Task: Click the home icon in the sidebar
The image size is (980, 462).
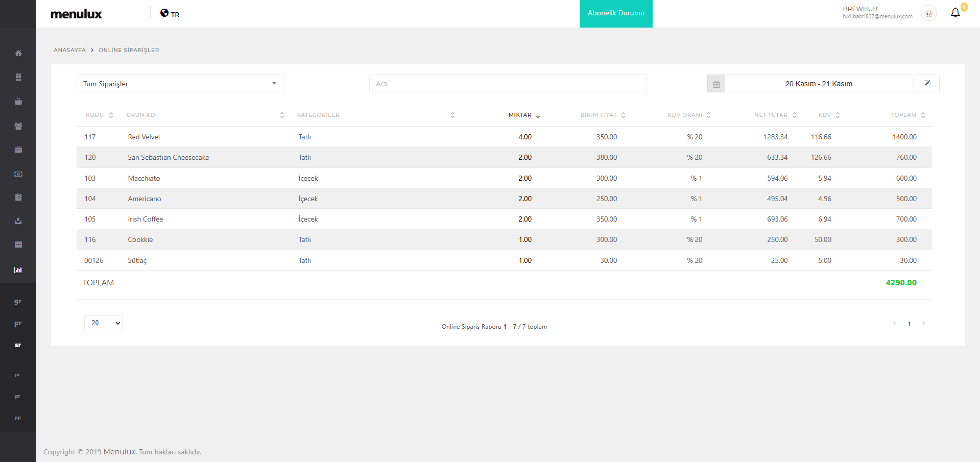Action: 18,54
